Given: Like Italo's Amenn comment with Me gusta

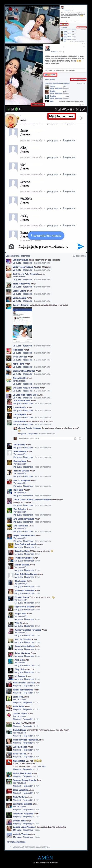Looking at the screenshot, I should click(x=52, y=140).
